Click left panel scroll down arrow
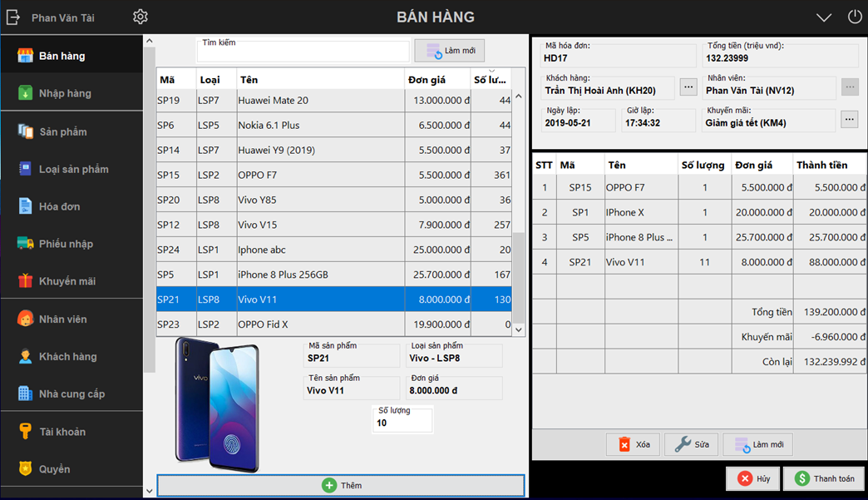This screenshot has width=868, height=500. click(149, 491)
